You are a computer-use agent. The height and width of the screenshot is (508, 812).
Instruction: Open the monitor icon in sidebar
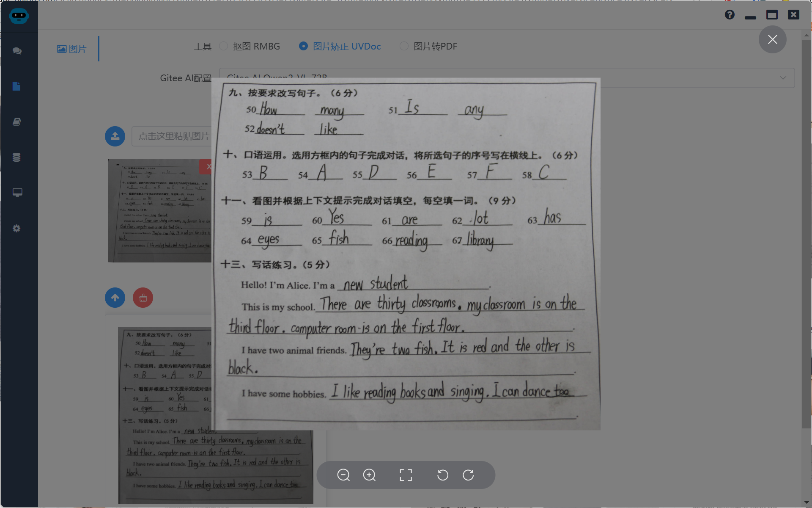pyautogui.click(x=17, y=193)
